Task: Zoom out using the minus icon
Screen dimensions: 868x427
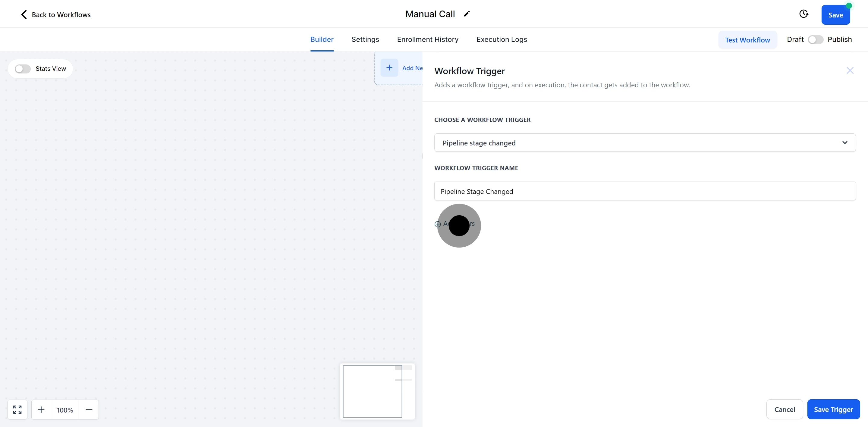Action: (89, 410)
